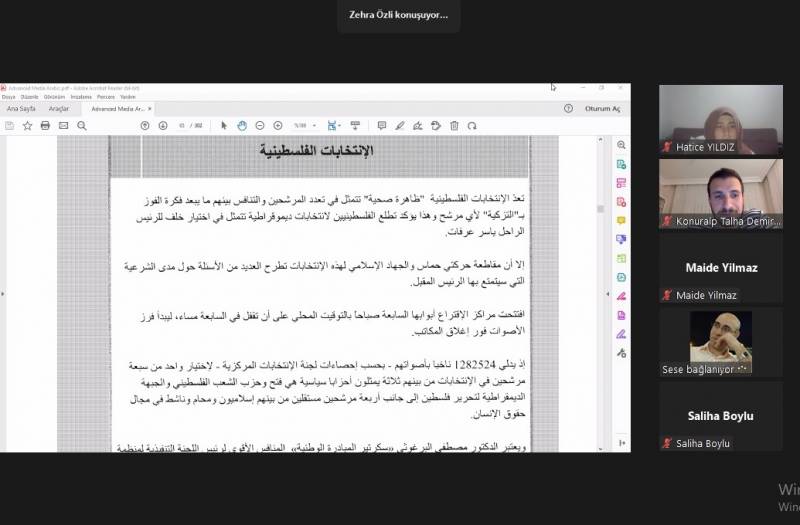Open the Dosya menu
This screenshot has width=800, height=525.
[x=9, y=97]
